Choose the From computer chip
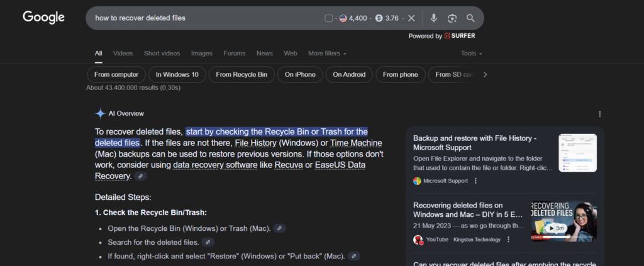644x266 pixels. click(x=116, y=75)
